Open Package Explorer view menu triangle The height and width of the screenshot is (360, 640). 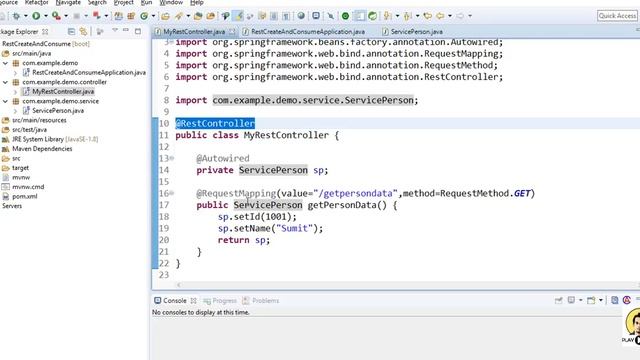pos(115,30)
